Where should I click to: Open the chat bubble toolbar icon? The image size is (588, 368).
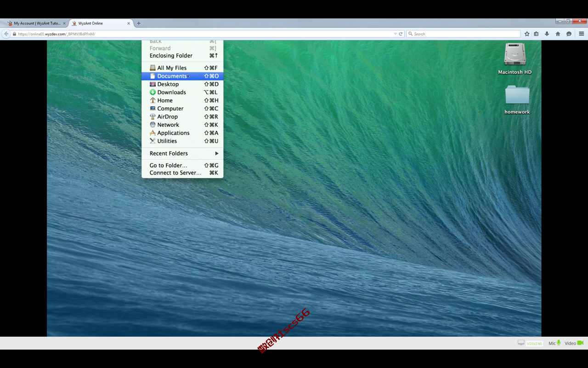pos(569,34)
